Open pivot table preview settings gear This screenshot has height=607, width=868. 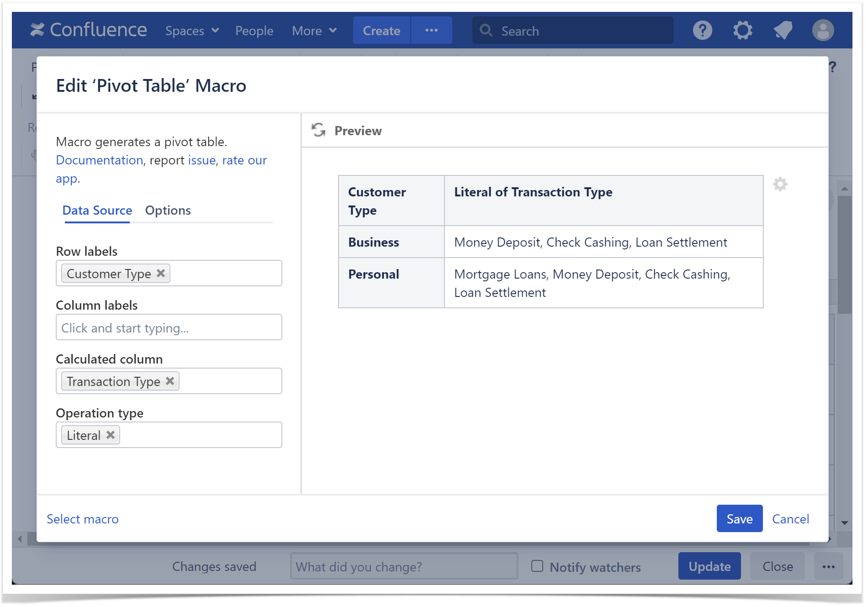pos(780,184)
